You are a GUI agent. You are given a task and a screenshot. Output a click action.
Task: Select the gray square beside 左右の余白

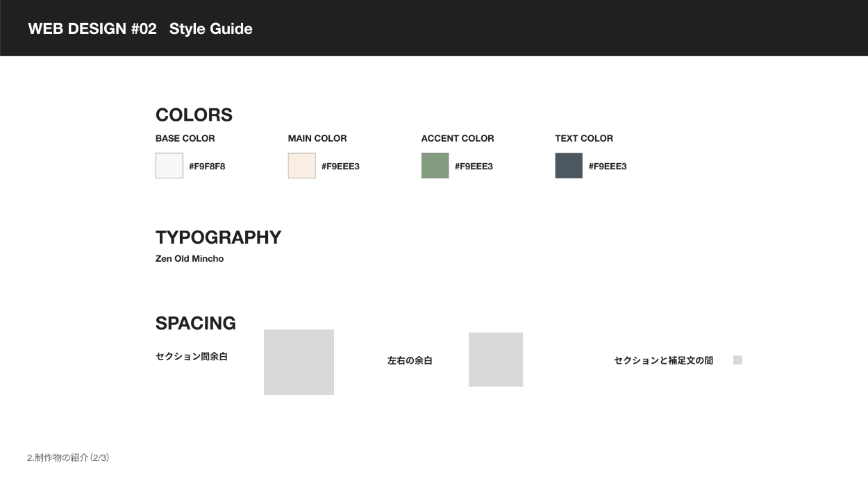click(496, 360)
